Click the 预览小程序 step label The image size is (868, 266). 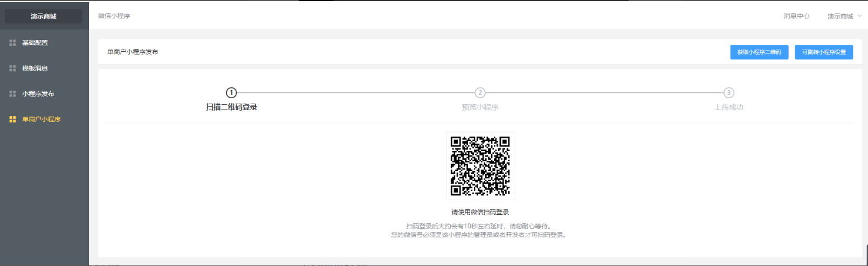click(x=480, y=107)
